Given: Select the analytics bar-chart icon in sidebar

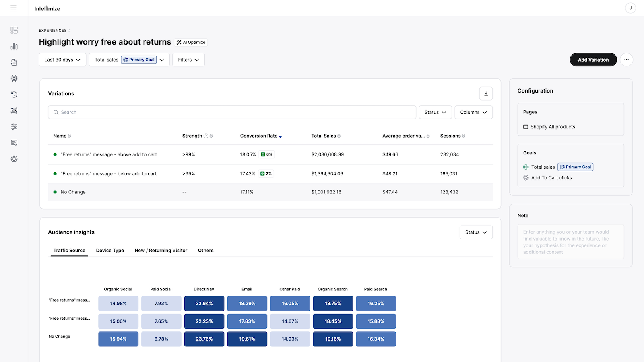Looking at the screenshot, I should pos(14,46).
